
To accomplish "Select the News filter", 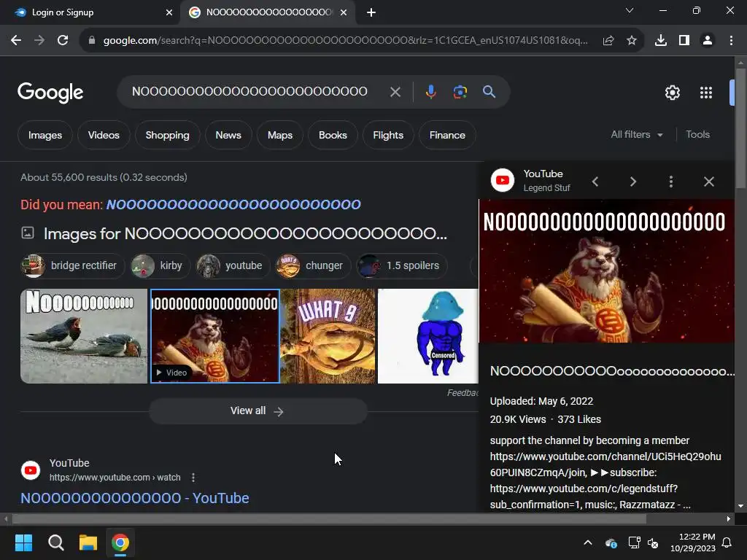I will click(228, 135).
